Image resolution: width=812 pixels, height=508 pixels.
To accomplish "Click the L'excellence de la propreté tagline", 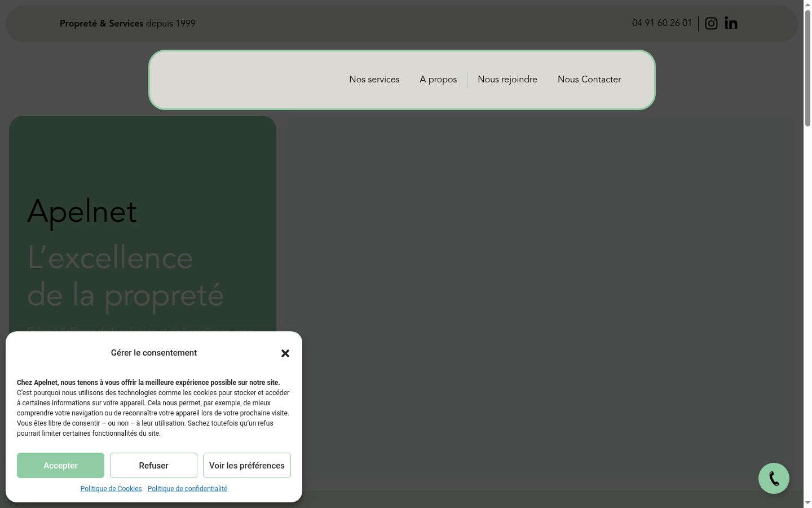I will [x=125, y=277].
